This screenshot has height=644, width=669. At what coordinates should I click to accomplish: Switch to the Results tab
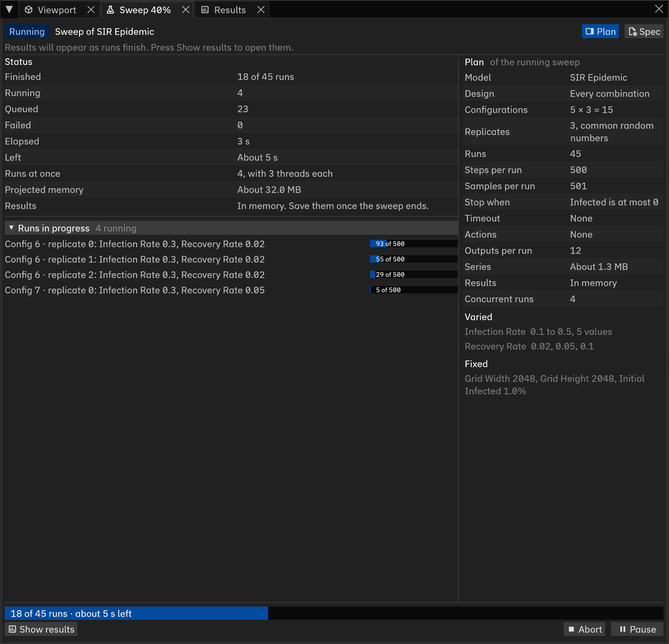pyautogui.click(x=230, y=10)
